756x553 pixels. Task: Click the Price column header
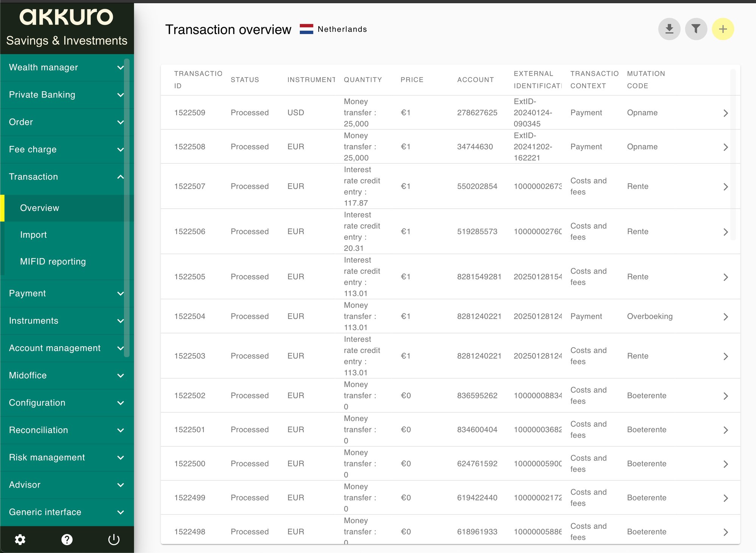(x=412, y=80)
